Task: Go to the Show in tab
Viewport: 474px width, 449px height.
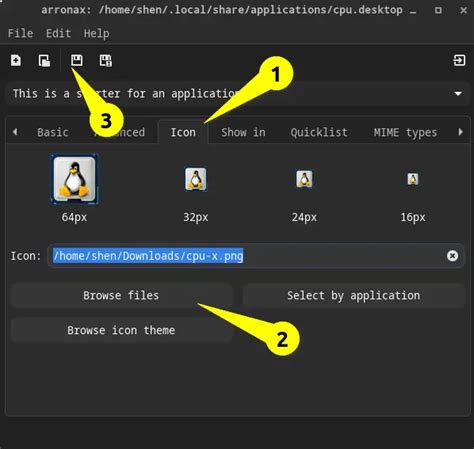Action: tap(243, 132)
